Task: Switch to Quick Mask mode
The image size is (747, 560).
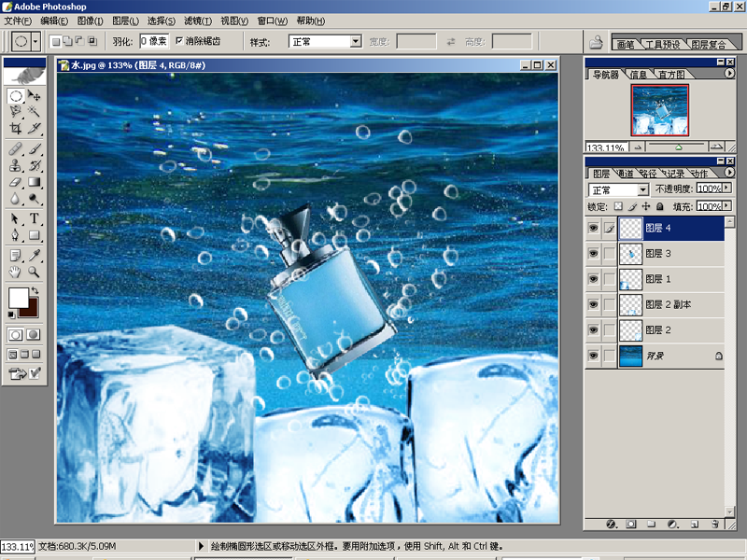Action: [34, 335]
